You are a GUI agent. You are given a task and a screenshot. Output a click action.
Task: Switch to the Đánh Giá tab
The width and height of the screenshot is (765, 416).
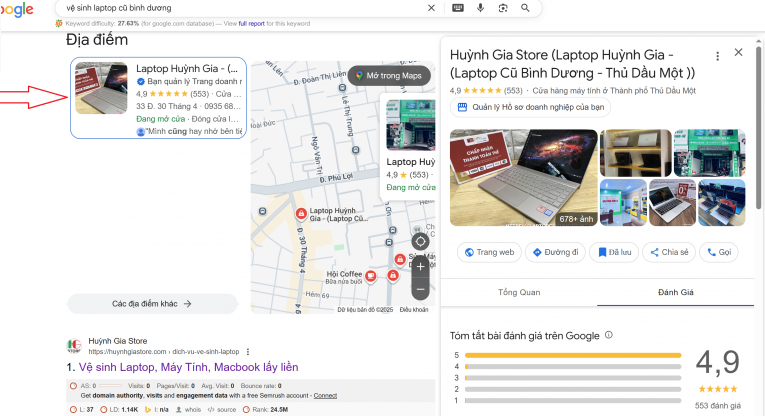(x=675, y=292)
